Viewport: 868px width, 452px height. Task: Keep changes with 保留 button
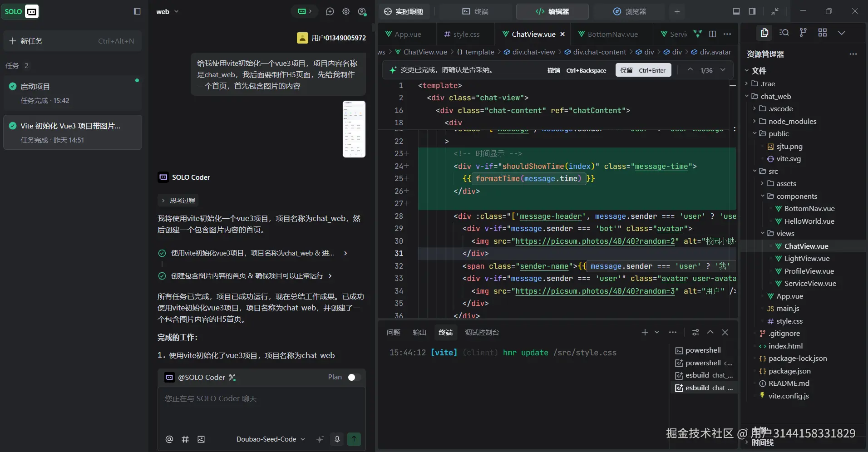tap(643, 70)
